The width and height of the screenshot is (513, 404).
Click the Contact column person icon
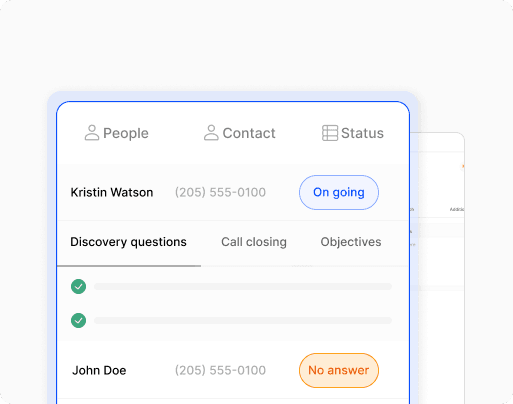[x=211, y=133]
